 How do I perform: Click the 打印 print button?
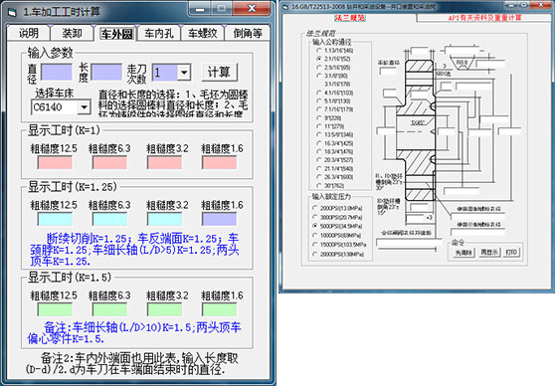(512, 253)
